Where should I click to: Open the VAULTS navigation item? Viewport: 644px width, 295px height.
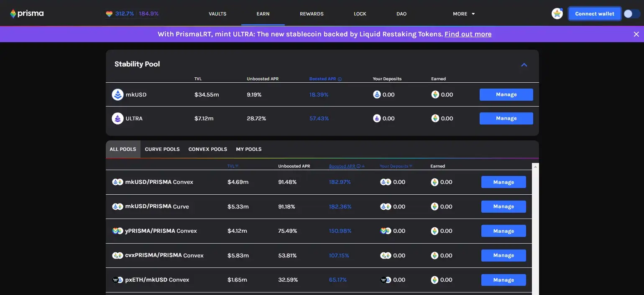pyautogui.click(x=217, y=14)
